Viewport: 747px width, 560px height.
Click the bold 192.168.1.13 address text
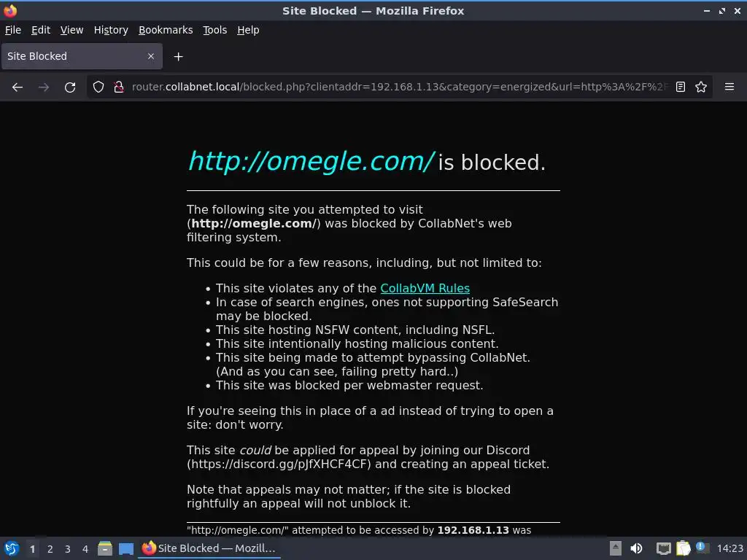(x=473, y=530)
